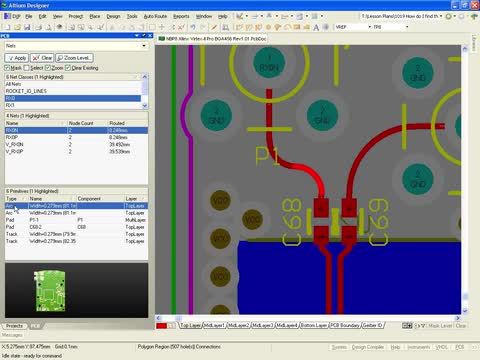Viewport: 480px width, 360px height.
Task: Select the Place Arc tool icon
Action: click(287, 27)
